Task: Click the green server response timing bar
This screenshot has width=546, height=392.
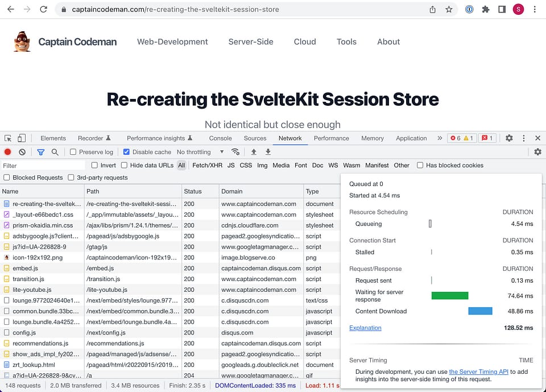Action: (x=450, y=295)
